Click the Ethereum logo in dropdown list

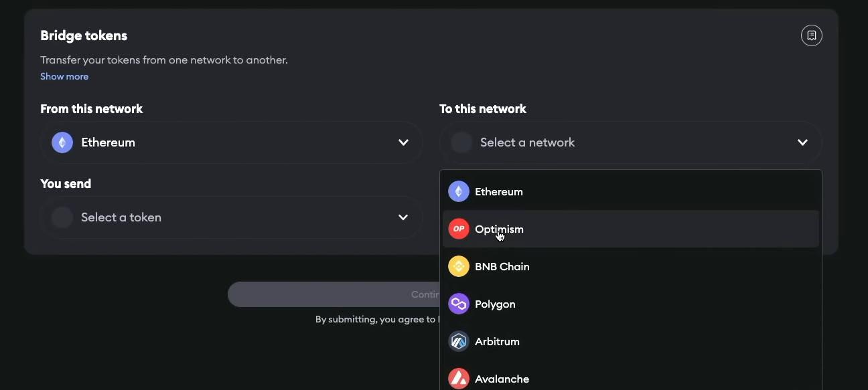[459, 192]
